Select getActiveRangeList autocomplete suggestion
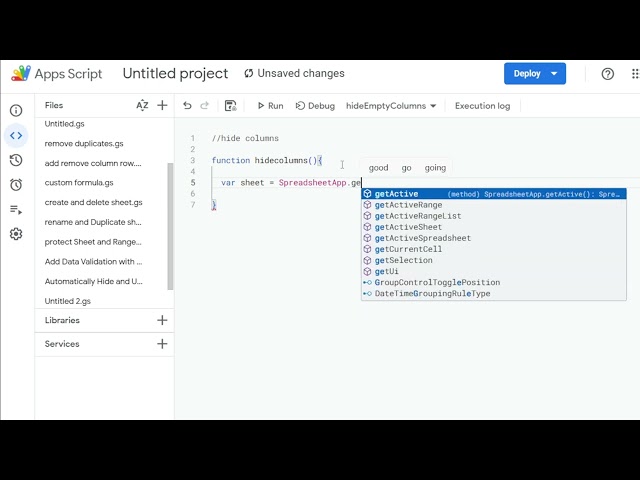 coord(494,216)
